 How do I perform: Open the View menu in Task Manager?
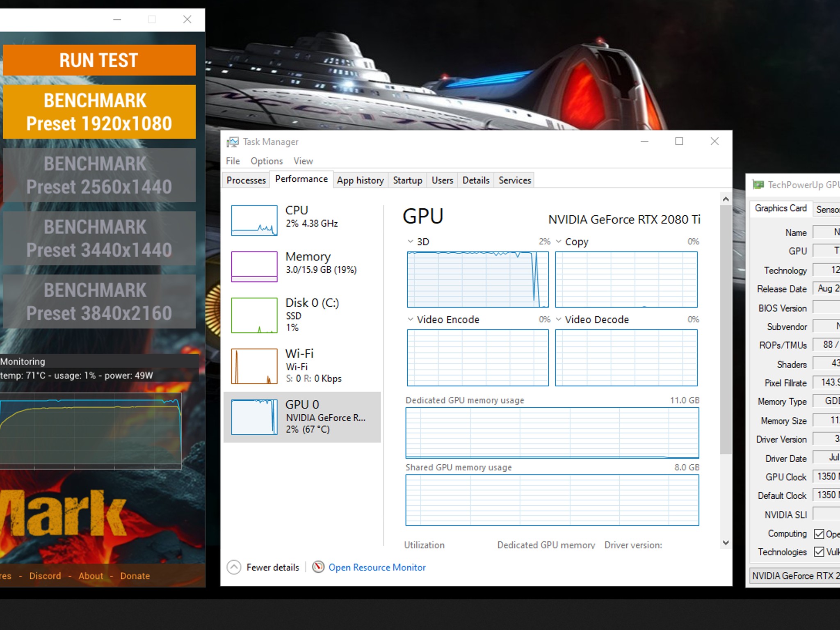303,161
